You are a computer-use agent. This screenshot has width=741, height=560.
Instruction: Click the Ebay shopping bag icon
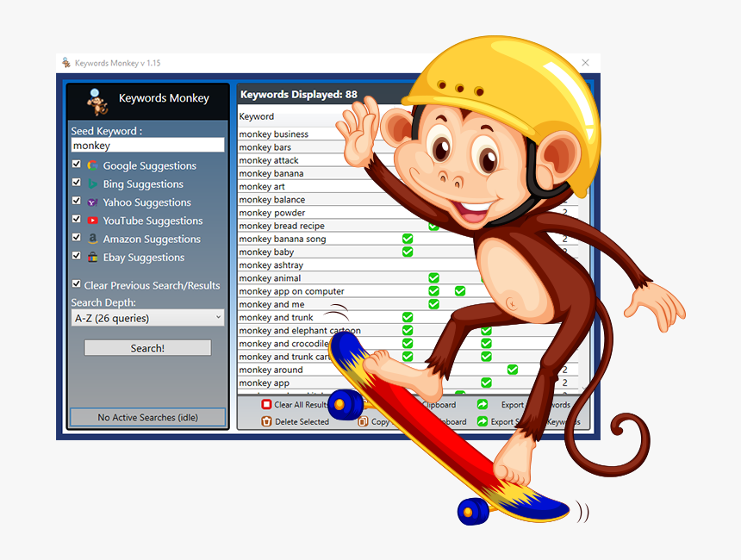tap(92, 257)
